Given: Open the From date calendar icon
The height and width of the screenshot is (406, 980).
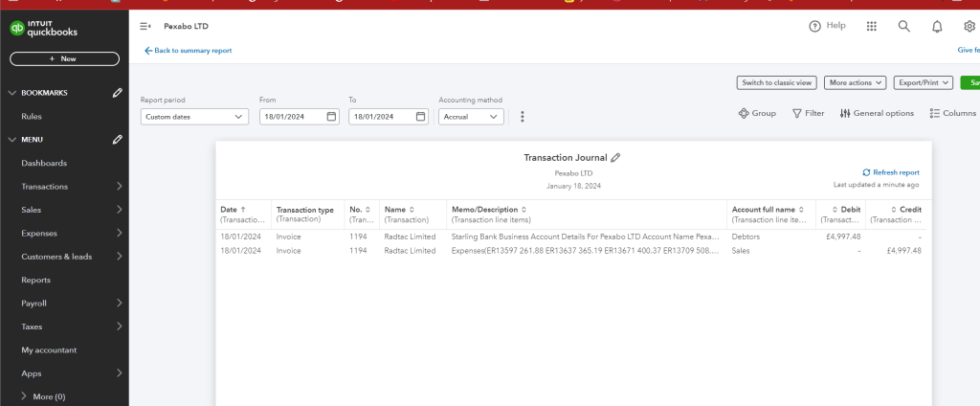Looking at the screenshot, I should pos(331,117).
